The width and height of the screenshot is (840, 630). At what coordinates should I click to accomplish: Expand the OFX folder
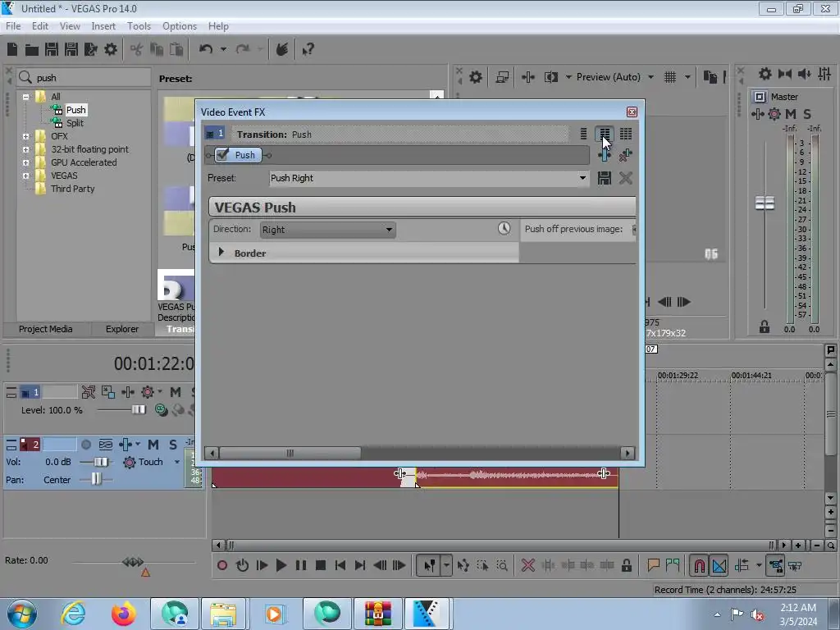click(25, 137)
